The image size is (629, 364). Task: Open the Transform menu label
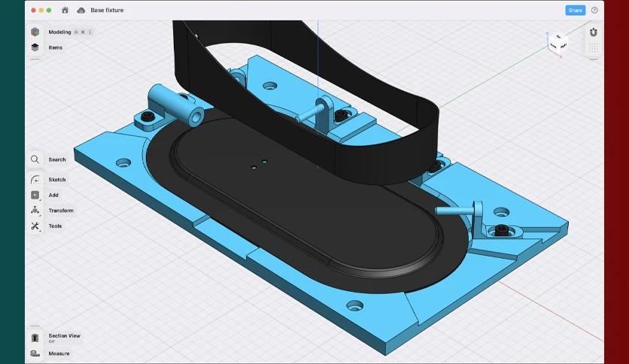point(61,211)
